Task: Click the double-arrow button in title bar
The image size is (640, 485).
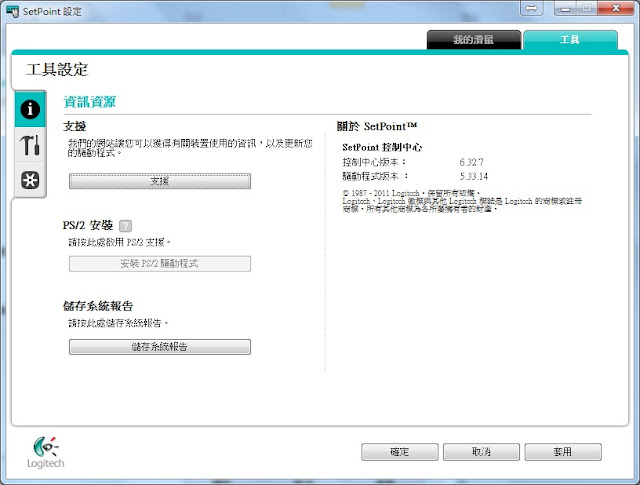Action: tap(531, 8)
